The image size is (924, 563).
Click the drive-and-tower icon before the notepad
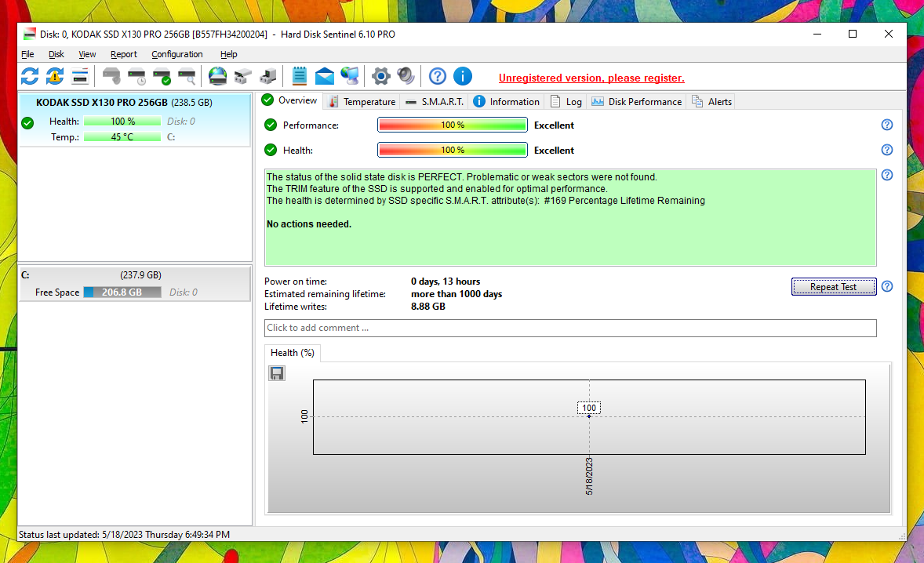[x=268, y=76]
